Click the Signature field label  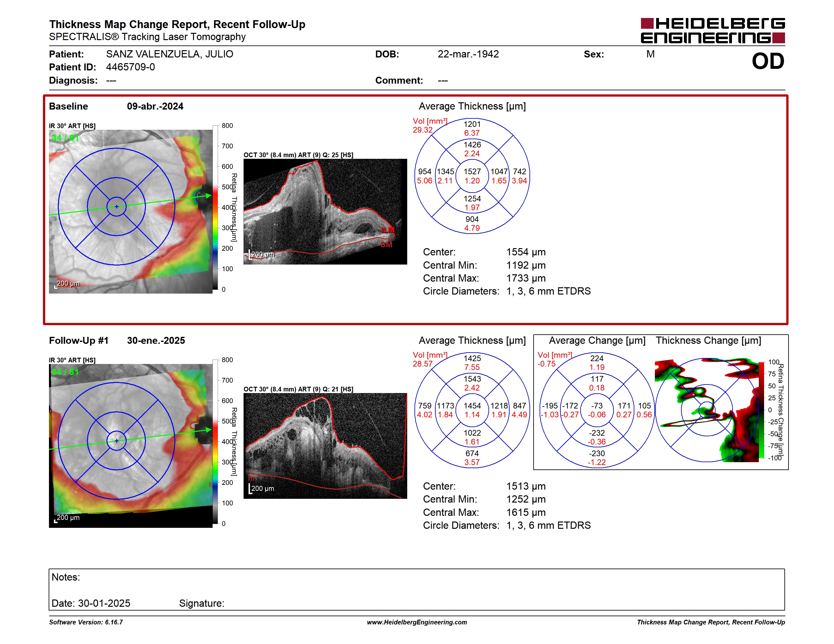[x=202, y=604]
